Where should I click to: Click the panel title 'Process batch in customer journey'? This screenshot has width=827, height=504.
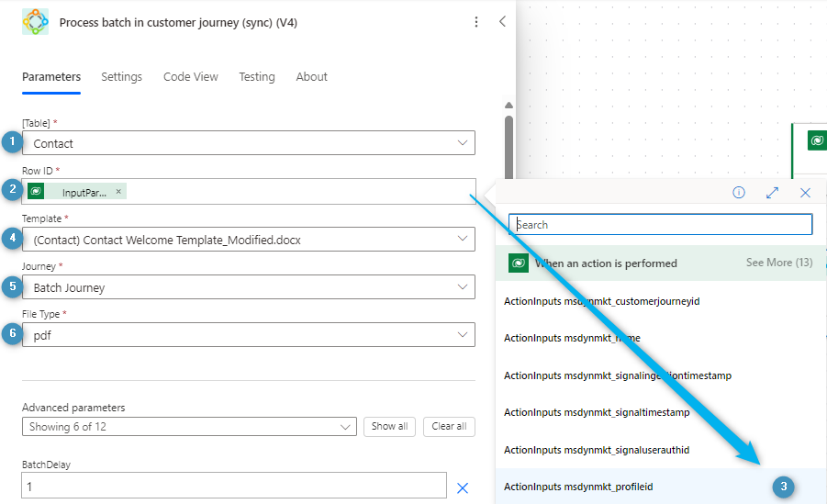178,23
